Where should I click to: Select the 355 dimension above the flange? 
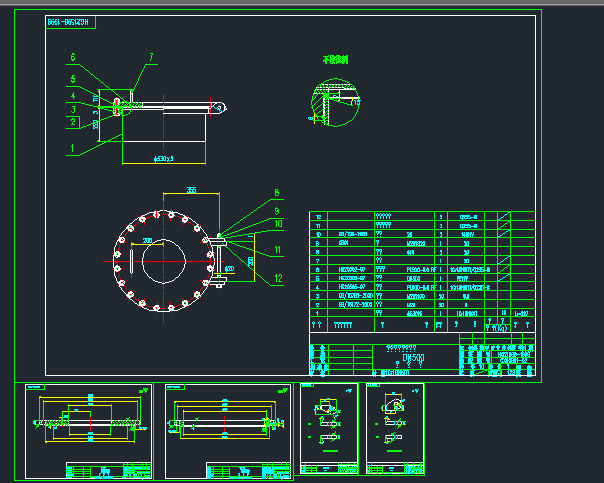pyautogui.click(x=191, y=189)
